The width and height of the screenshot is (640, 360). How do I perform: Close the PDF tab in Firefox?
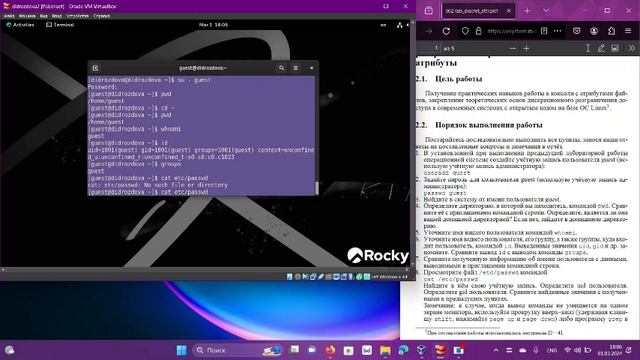pyautogui.click(x=509, y=11)
